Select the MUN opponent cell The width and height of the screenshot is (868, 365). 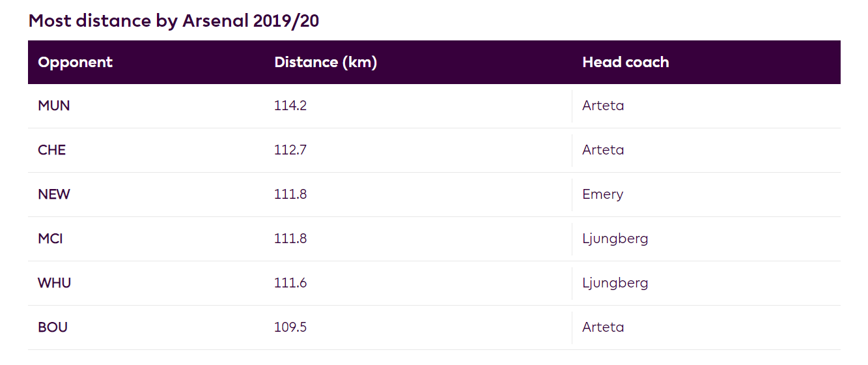[x=54, y=106]
